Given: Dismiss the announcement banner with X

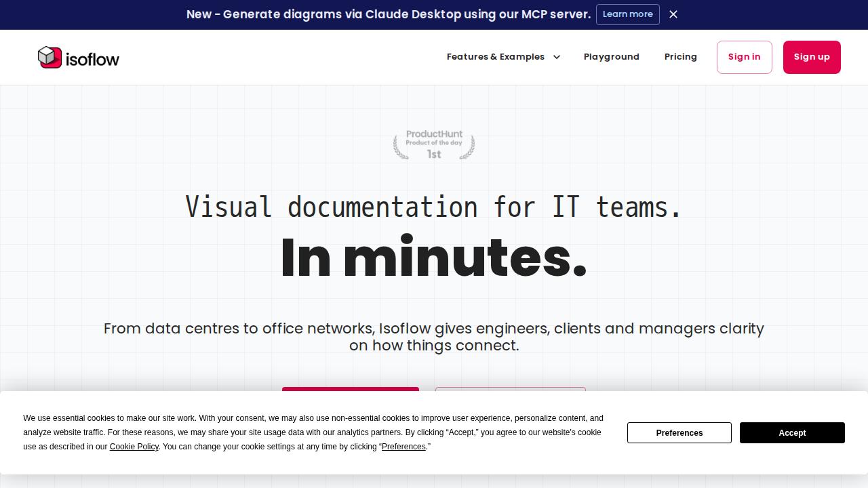Looking at the screenshot, I should pos(673,14).
